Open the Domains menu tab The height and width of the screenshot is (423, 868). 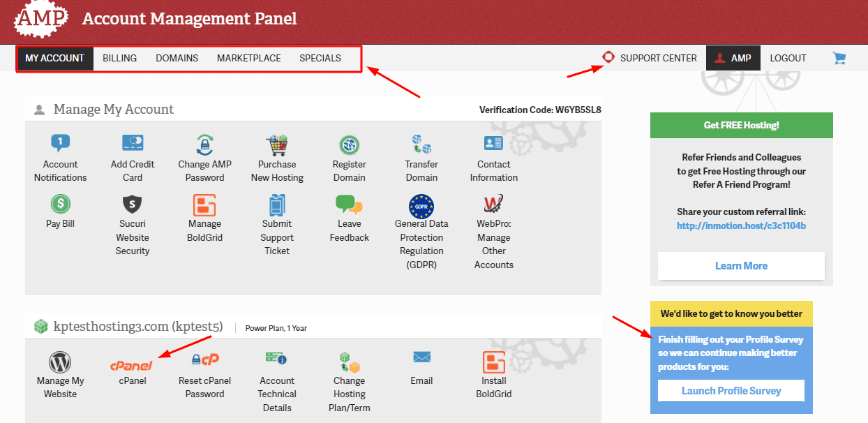177,58
